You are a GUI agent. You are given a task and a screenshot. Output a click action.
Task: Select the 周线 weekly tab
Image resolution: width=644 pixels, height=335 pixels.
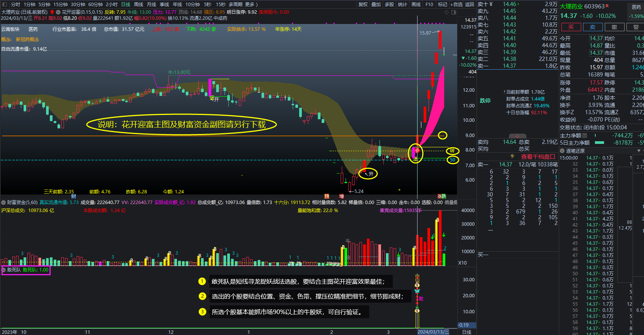(139, 4)
